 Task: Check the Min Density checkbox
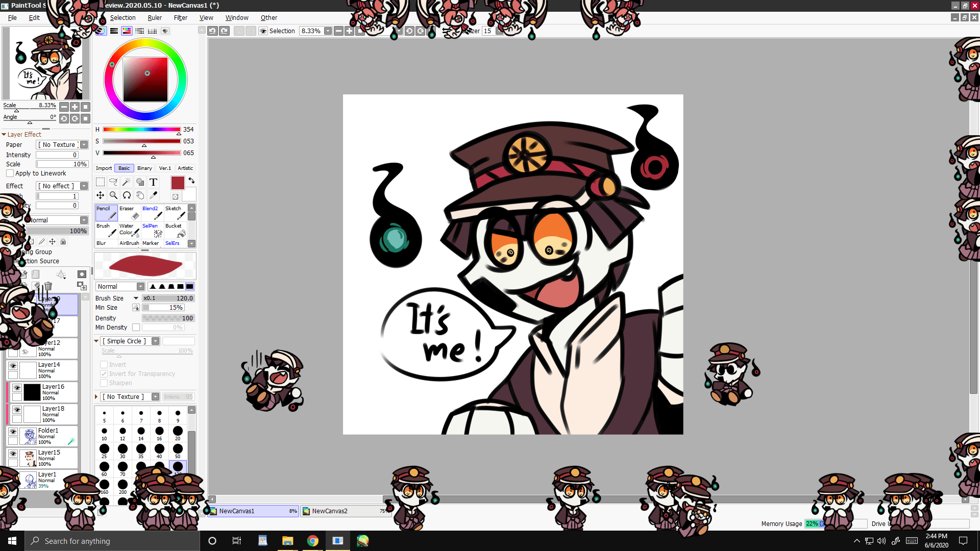click(136, 328)
